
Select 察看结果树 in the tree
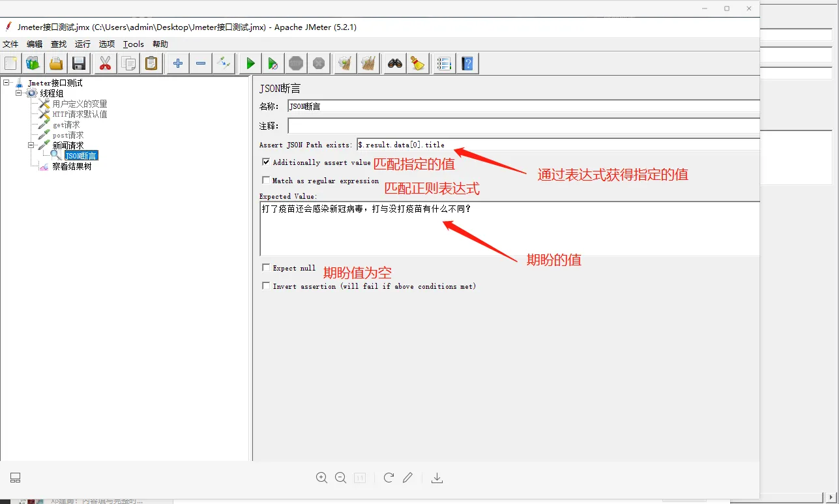(72, 166)
